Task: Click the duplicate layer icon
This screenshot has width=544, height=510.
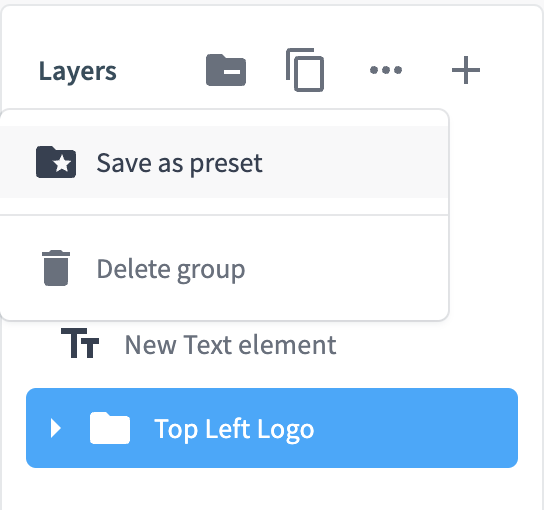Action: pyautogui.click(x=305, y=70)
